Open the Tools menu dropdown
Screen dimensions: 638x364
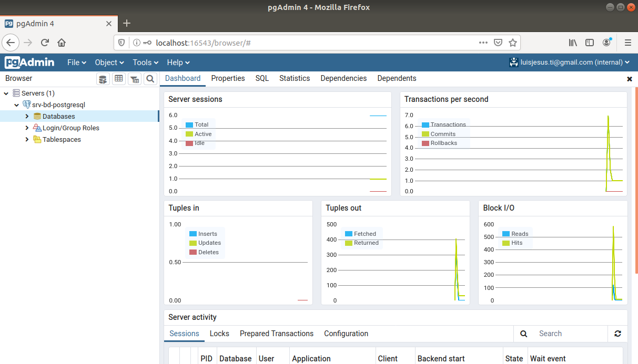click(x=146, y=62)
